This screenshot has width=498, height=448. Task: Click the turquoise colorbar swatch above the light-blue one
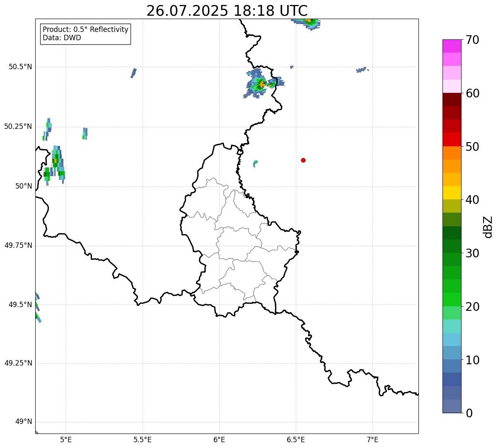pyautogui.click(x=452, y=326)
